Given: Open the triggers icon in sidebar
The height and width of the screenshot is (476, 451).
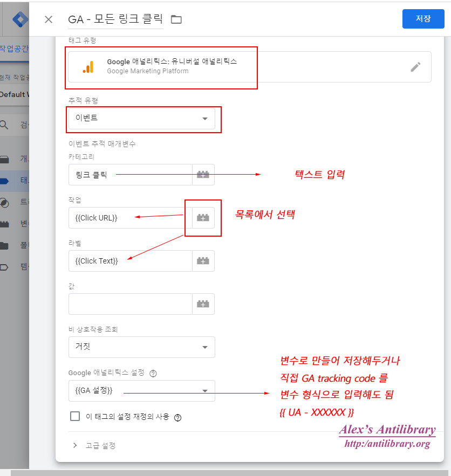Looking at the screenshot, I should click(x=4, y=203).
